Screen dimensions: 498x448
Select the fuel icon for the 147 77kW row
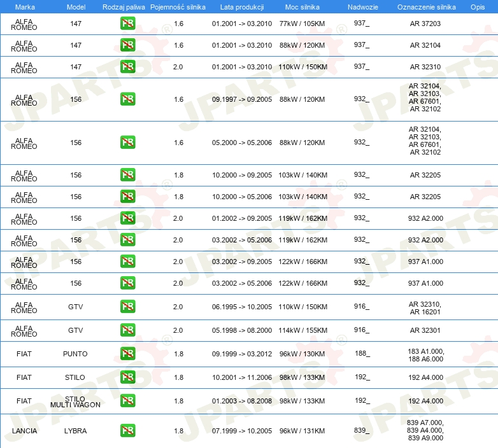127,24
